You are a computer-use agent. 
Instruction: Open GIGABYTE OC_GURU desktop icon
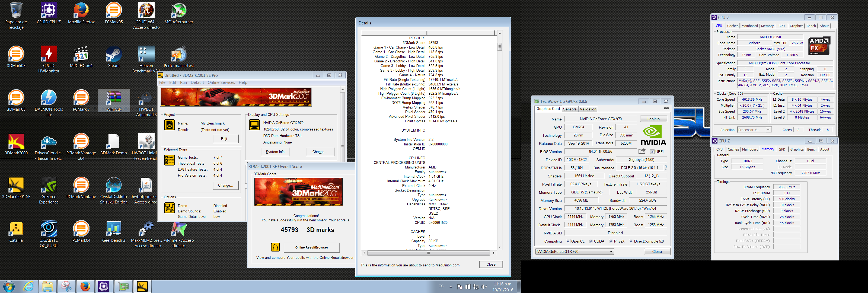(x=49, y=234)
